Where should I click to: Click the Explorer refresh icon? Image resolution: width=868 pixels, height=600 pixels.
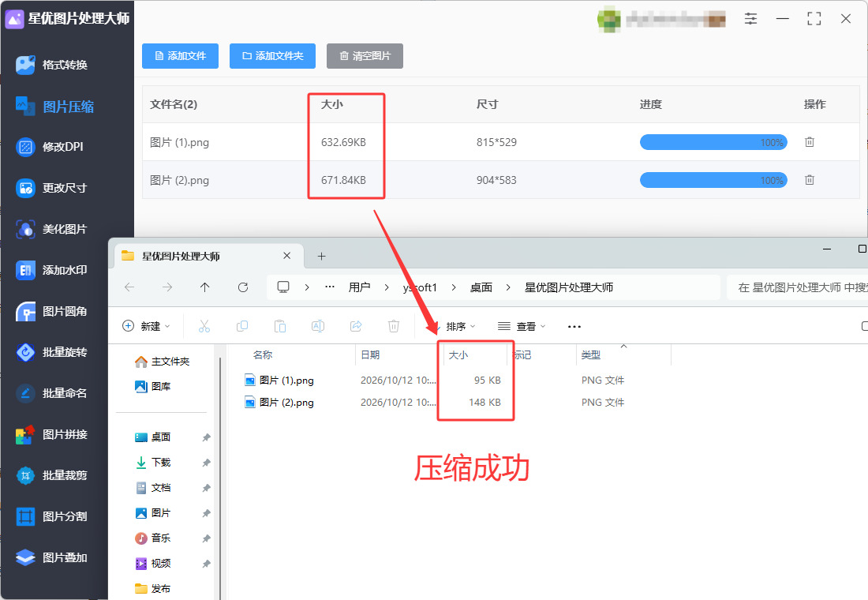pyautogui.click(x=242, y=287)
